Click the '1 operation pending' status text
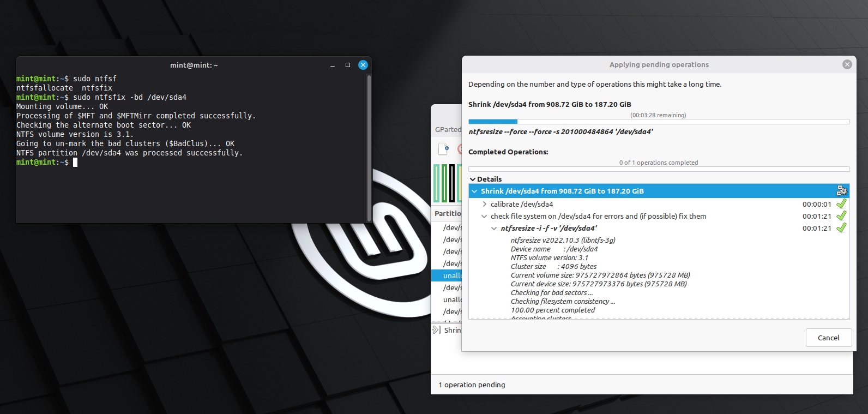 click(x=472, y=385)
